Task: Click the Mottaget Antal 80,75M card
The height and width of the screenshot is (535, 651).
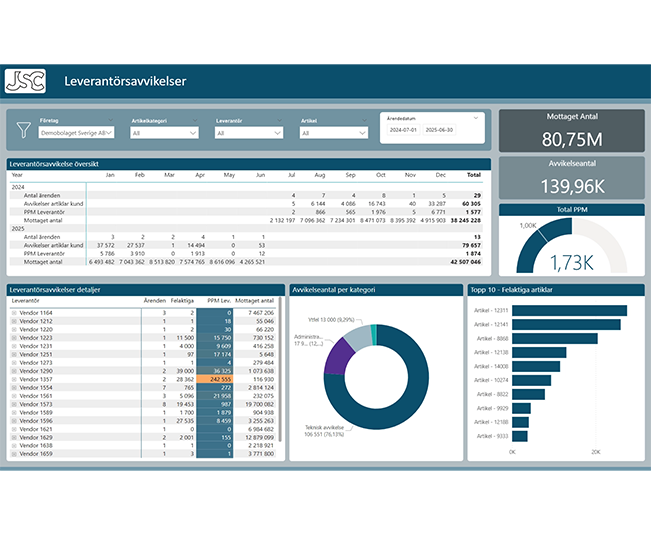Action: coord(572,131)
